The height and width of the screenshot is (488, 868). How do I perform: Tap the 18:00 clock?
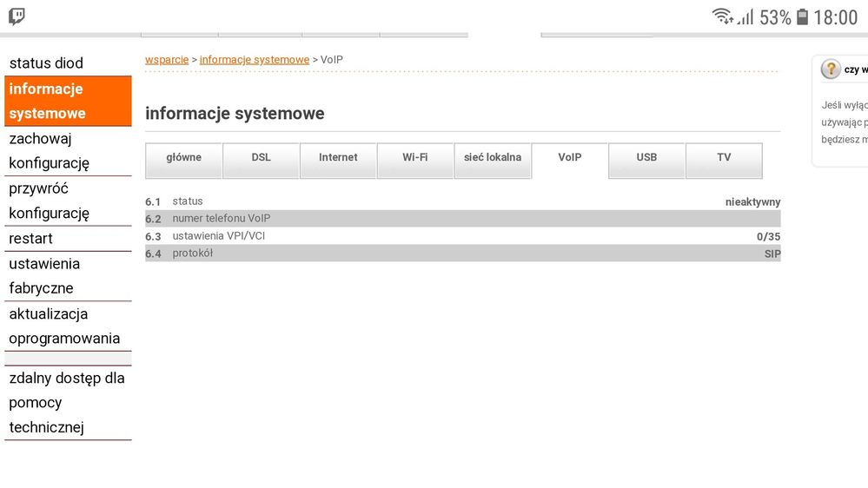(x=835, y=17)
